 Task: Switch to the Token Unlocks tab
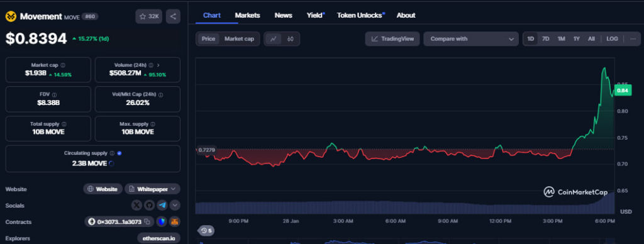pos(360,15)
